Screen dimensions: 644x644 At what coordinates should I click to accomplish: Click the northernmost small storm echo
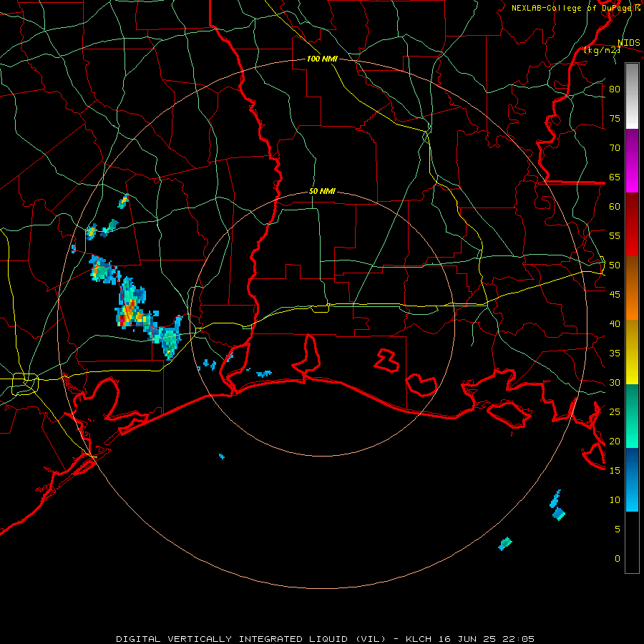[123, 201]
